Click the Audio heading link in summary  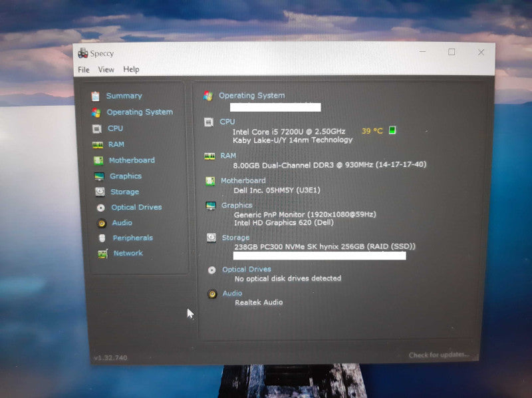tap(232, 293)
